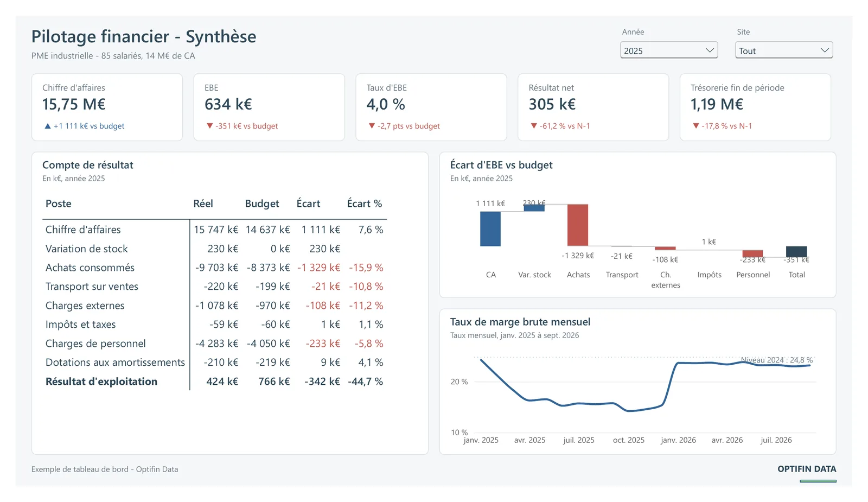Click the janv. 2026 axis label
Image resolution: width=868 pixels, height=502 pixels.
678,440
